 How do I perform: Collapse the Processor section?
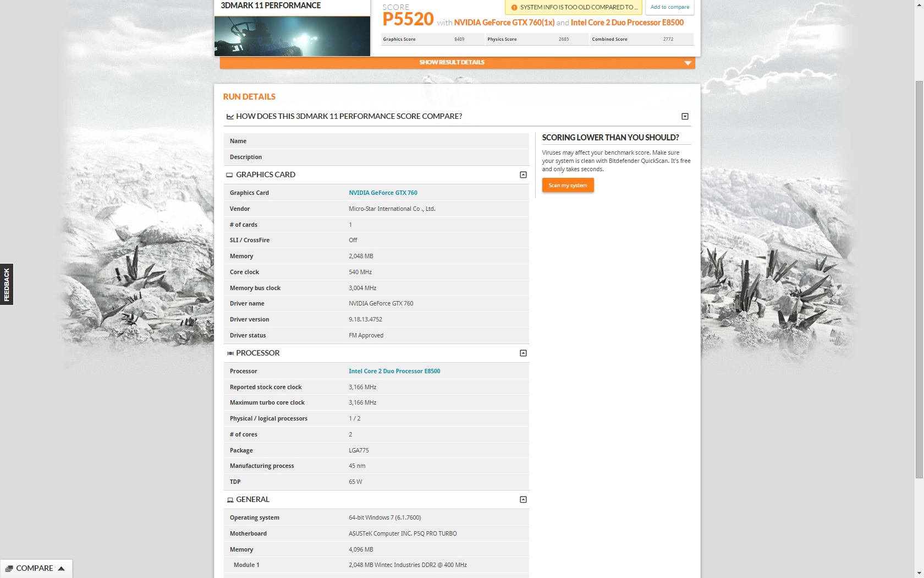523,353
